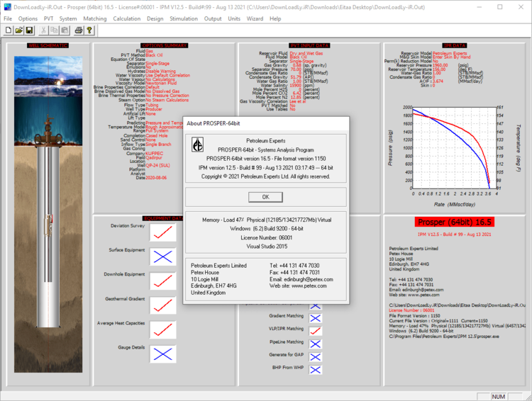Click the Gauge Details status box
Image resolution: width=532 pixels, height=401 pixels.
[162, 353]
